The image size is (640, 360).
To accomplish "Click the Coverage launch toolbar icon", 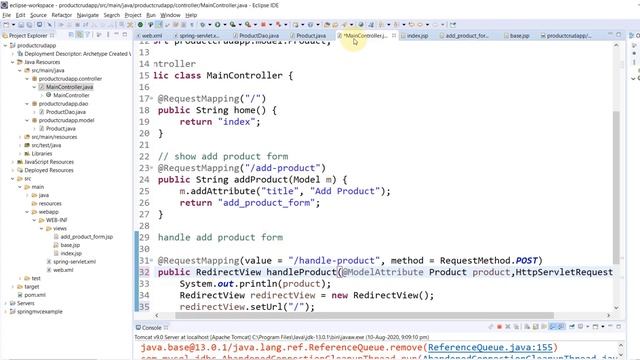I will (232, 24).
